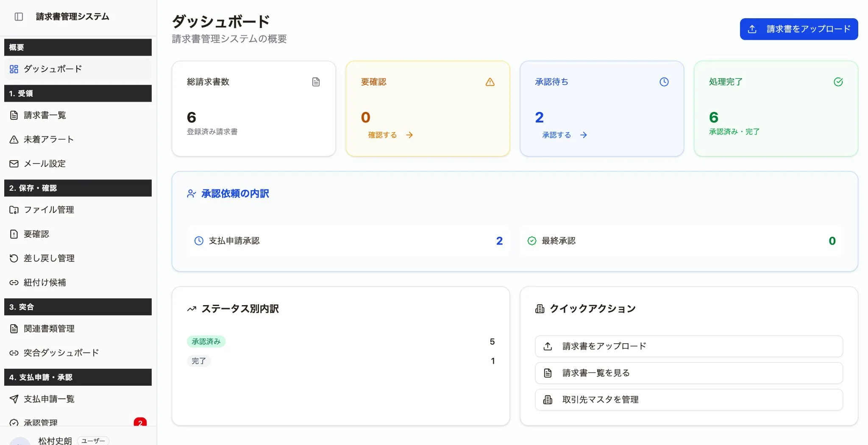Screen dimensions: 868x445
Task: Click the 承認待ち count 2
Action: pos(539,117)
